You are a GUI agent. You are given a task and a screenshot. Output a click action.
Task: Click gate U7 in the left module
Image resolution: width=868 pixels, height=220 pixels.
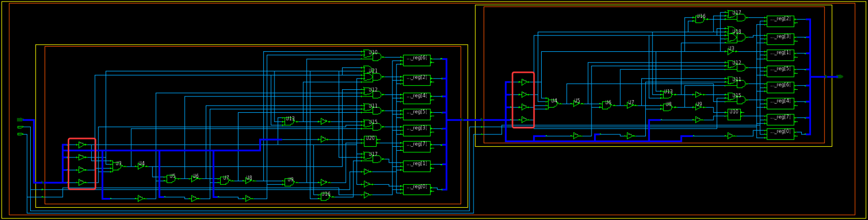tap(225, 180)
